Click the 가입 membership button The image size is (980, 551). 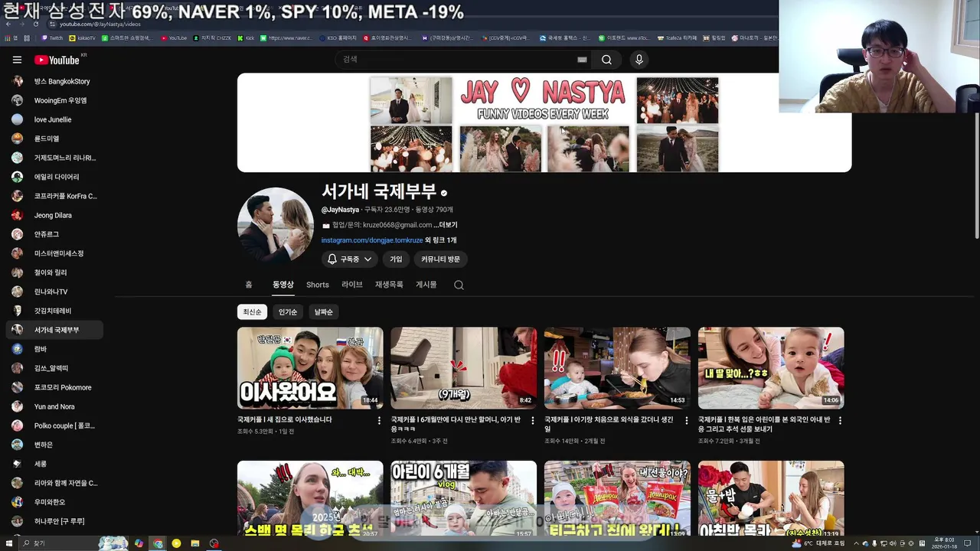pyautogui.click(x=396, y=259)
